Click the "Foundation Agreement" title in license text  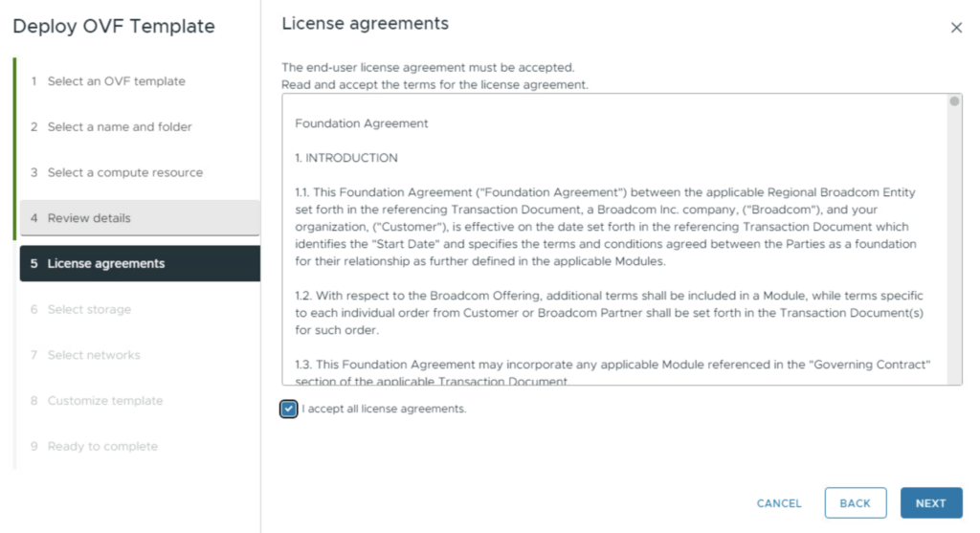pyautogui.click(x=362, y=123)
